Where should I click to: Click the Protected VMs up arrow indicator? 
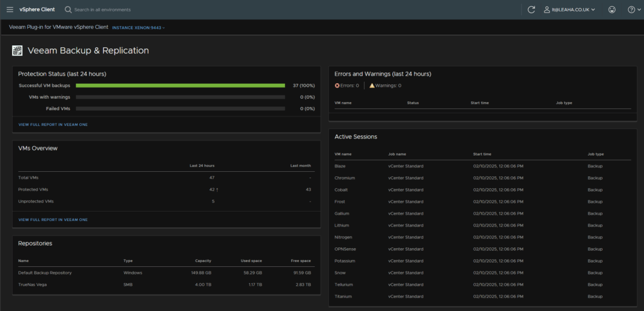click(217, 189)
